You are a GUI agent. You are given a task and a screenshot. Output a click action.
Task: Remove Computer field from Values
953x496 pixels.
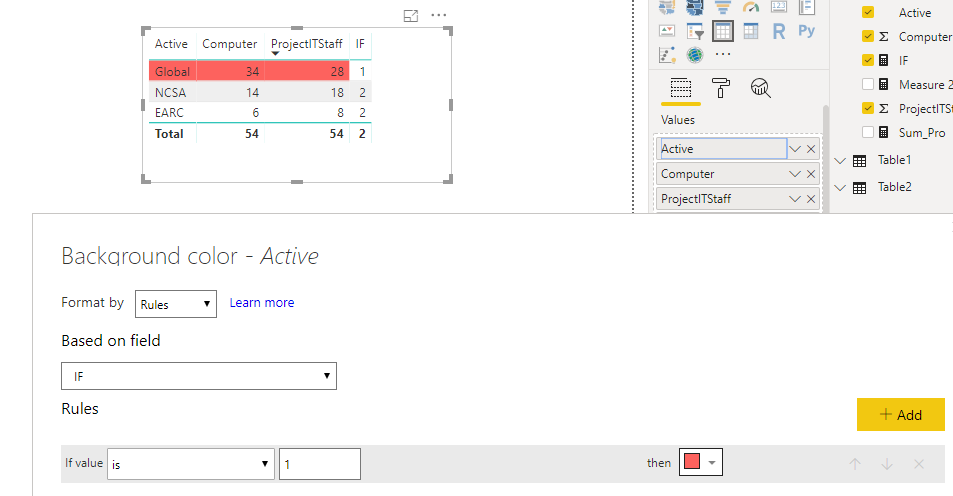tap(811, 174)
